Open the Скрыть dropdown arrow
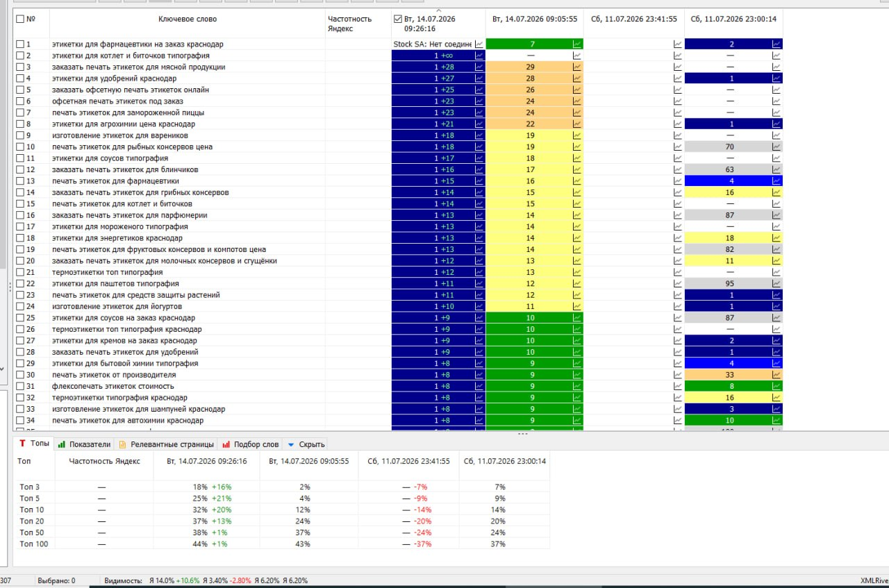Image resolution: width=889 pixels, height=588 pixels. click(x=291, y=444)
